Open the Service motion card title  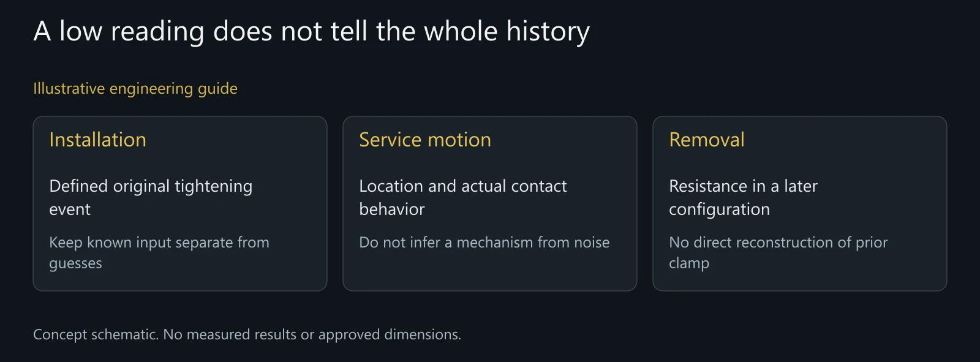pos(425,140)
